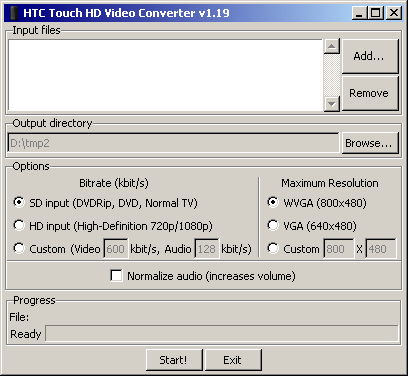
Task: Click the Start! button
Action: click(174, 360)
